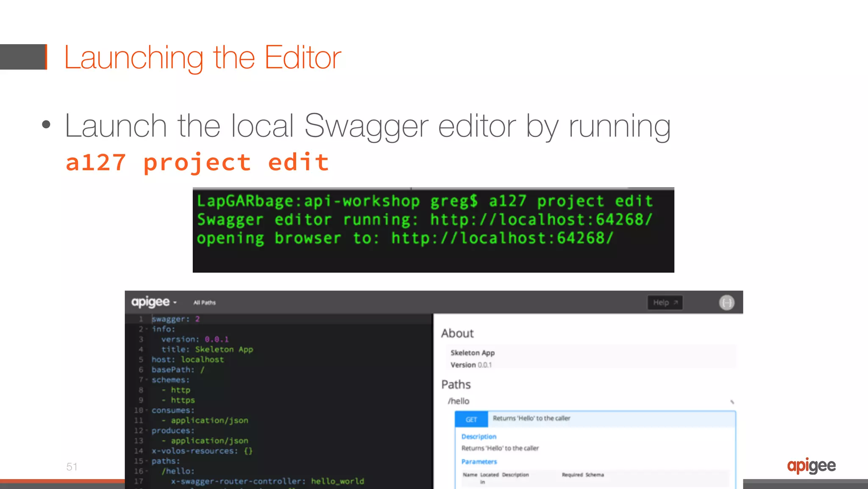
Task: Click the edit pencil icon beside /hello path
Action: 732,402
